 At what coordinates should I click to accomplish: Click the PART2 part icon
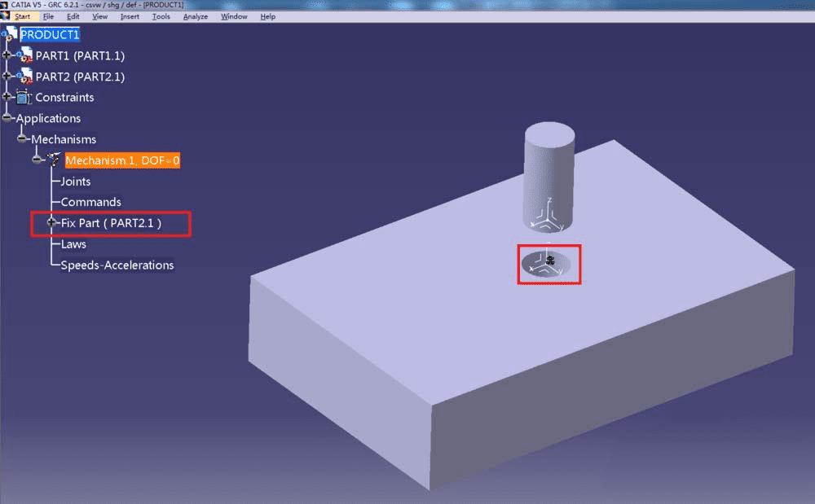click(24, 77)
